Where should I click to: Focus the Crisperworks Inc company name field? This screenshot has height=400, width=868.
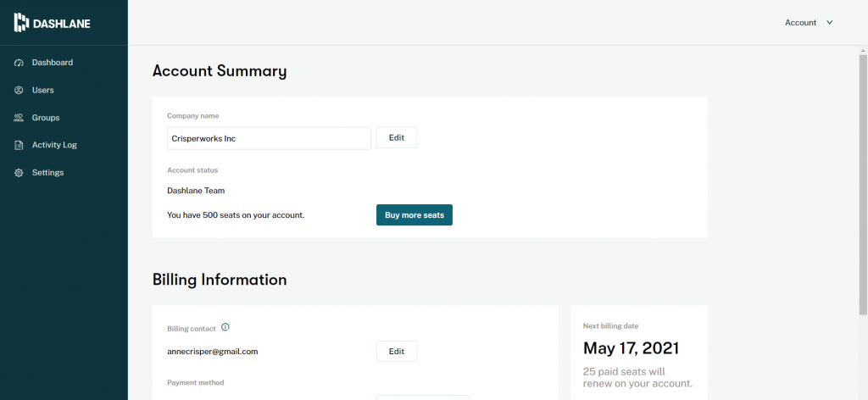click(x=269, y=138)
